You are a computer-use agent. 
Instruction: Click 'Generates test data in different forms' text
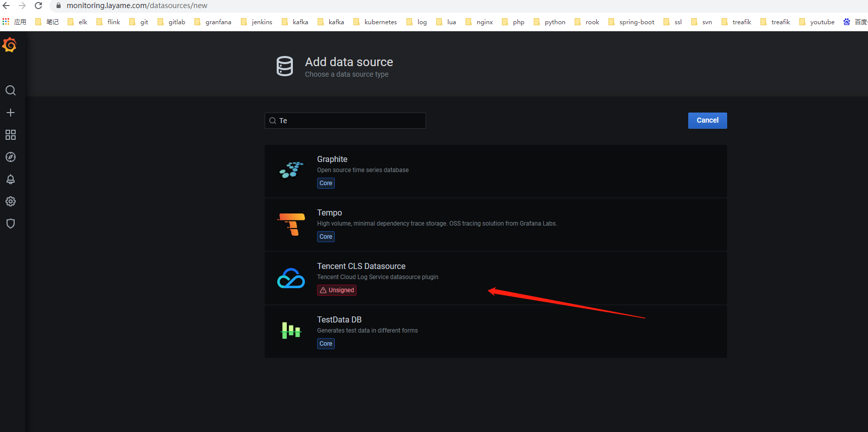coord(367,331)
